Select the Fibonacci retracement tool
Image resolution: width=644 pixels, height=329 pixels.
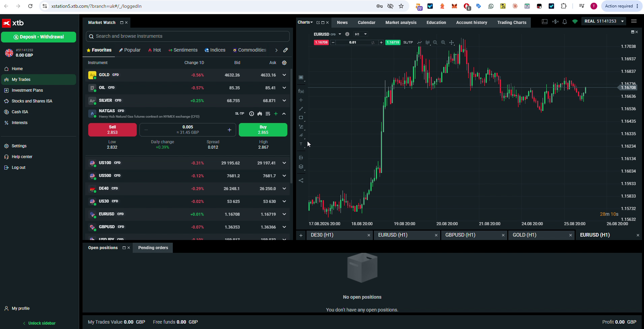click(301, 127)
